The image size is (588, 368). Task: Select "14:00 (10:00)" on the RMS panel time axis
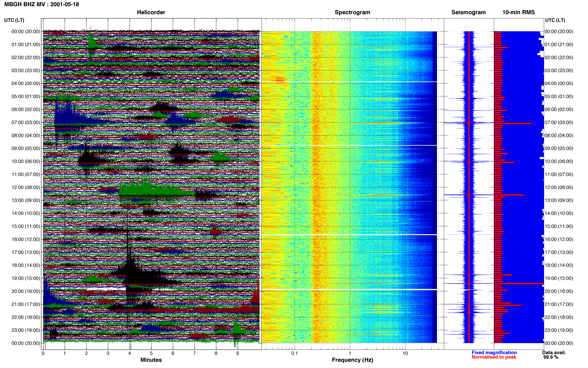[x=559, y=213]
